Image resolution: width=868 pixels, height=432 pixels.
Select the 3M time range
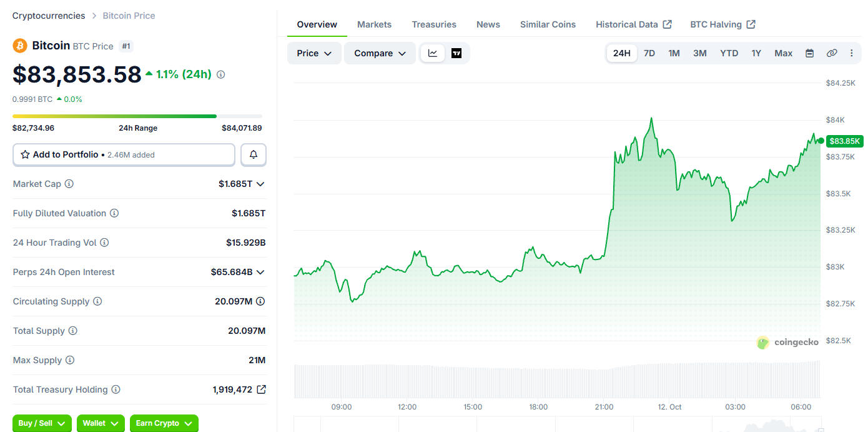pyautogui.click(x=700, y=53)
